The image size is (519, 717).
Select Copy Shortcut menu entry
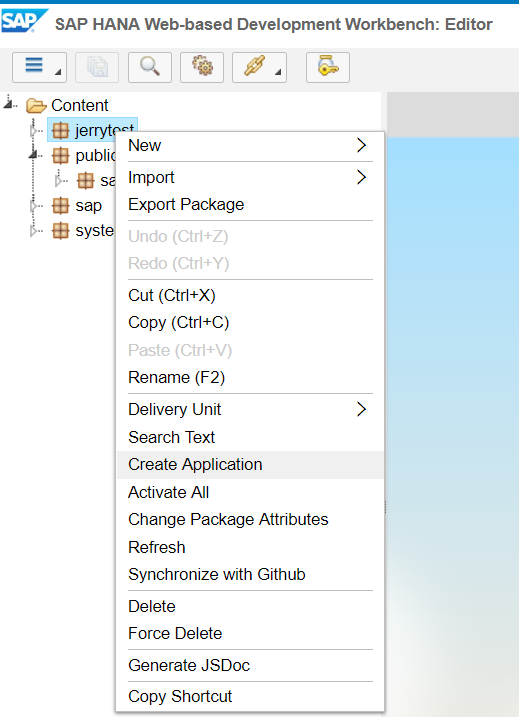coord(250,696)
